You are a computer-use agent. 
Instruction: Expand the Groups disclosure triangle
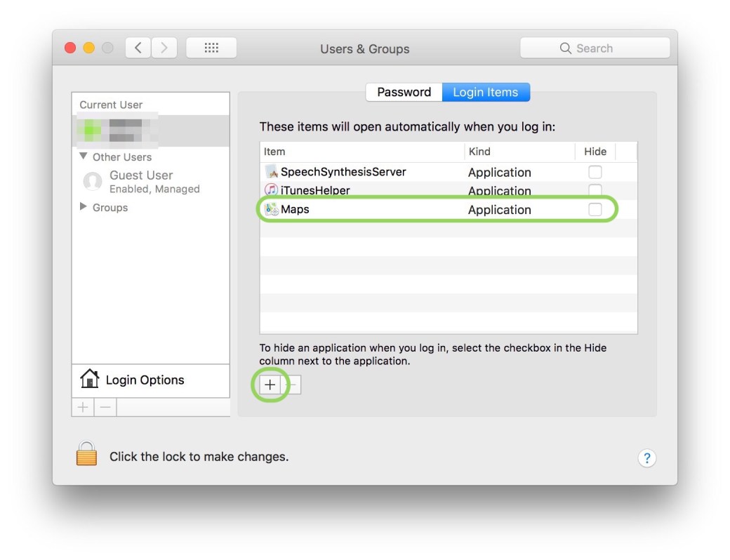84,207
